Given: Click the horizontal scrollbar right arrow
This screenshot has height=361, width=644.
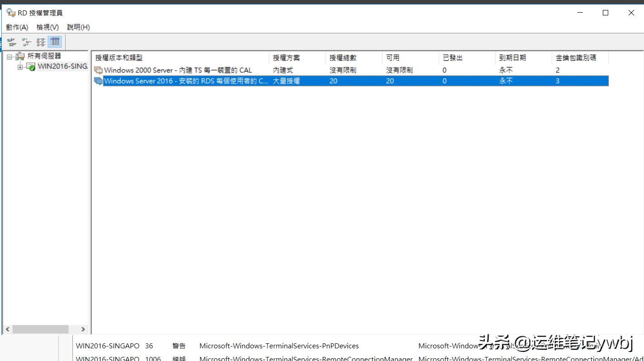Looking at the screenshot, I should pyautogui.click(x=83, y=329).
